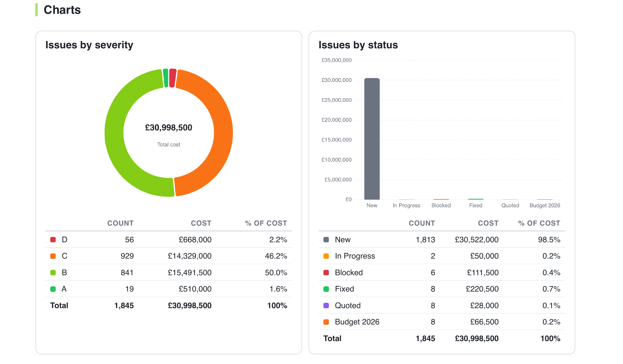Viewport: 623px width, 364px height.
Task: Click the green Fixed bar in chart
Action: pos(476,199)
